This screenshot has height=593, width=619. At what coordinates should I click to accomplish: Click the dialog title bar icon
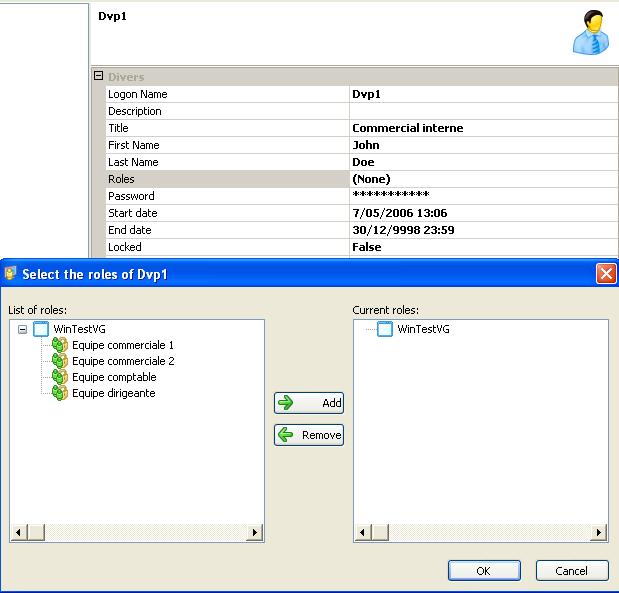[x=11, y=273]
